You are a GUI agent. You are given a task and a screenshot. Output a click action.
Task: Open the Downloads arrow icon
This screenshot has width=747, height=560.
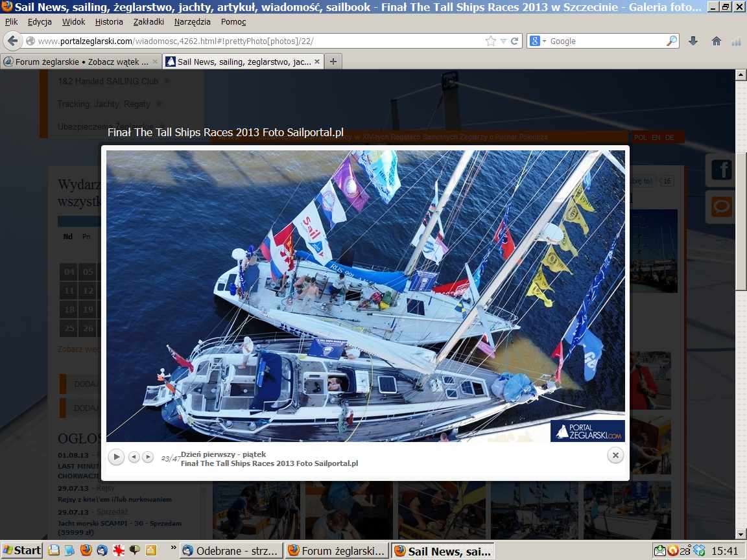click(x=693, y=41)
